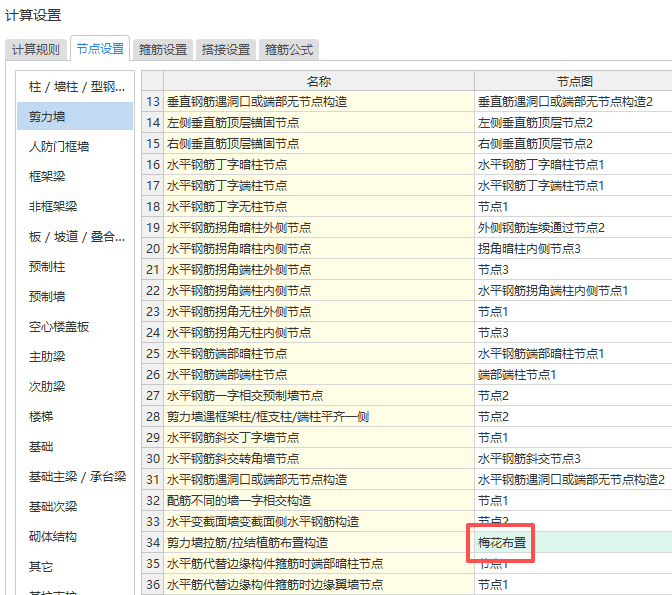Select 主肋梁 in the component list
The width and height of the screenshot is (672, 595).
[x=75, y=357]
